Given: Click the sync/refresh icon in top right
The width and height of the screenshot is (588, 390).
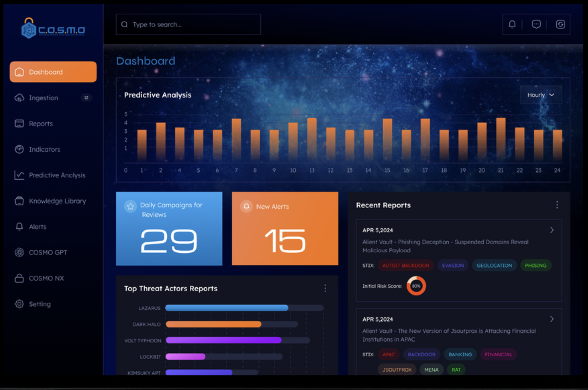Looking at the screenshot, I should point(561,24).
